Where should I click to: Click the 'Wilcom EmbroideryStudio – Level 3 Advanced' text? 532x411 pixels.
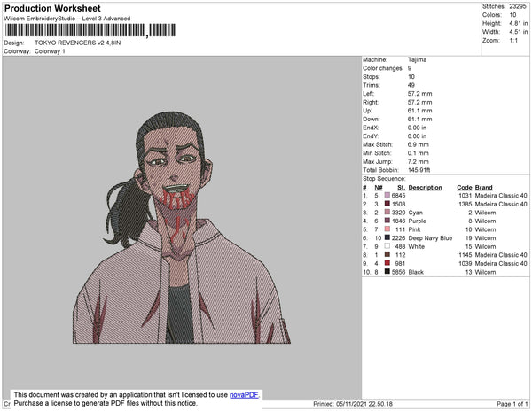[66, 19]
